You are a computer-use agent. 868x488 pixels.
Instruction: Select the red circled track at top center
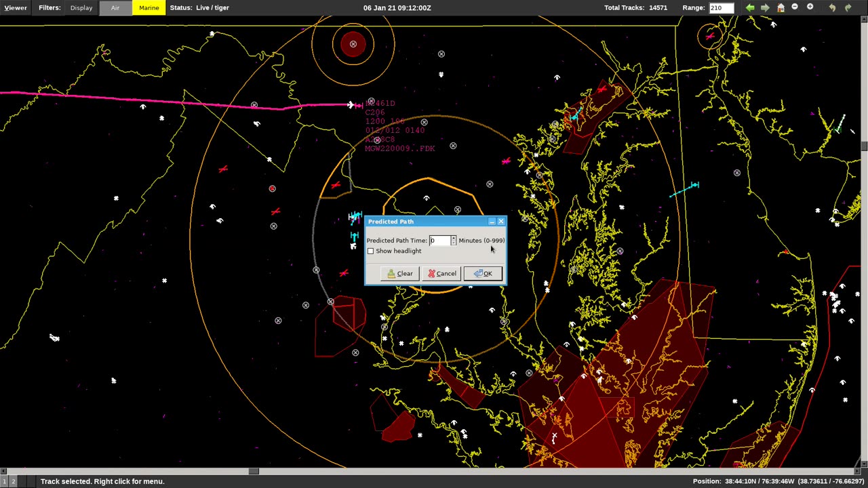(x=353, y=44)
